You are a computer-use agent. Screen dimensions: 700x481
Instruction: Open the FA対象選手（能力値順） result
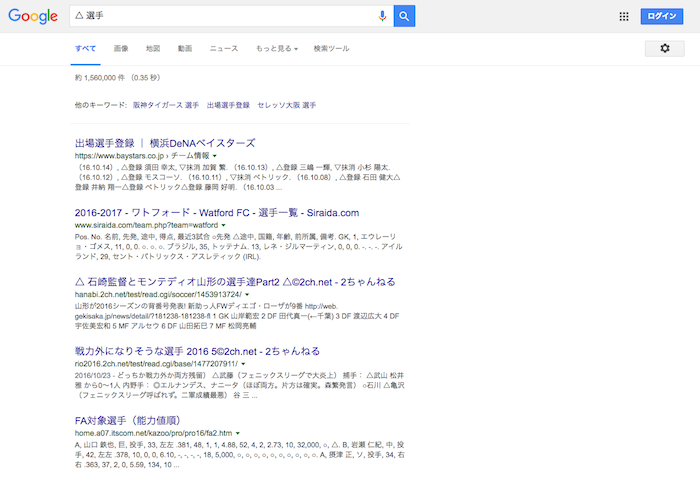(x=127, y=421)
